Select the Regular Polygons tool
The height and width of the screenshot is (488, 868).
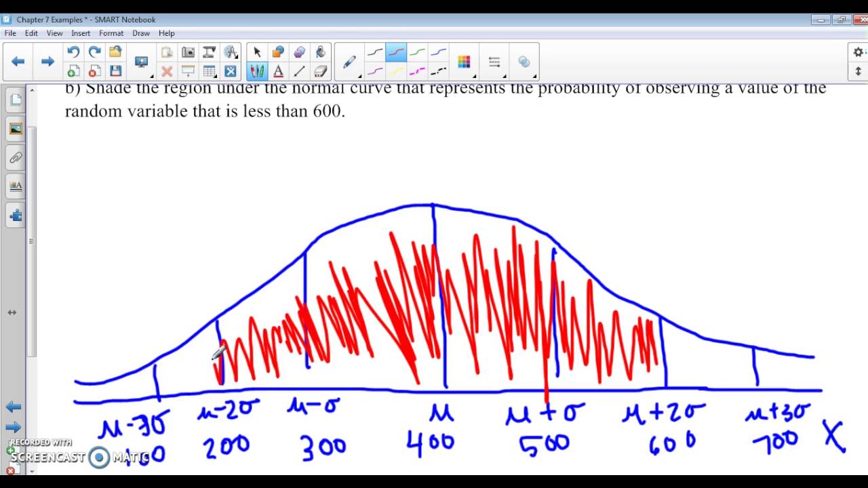(299, 52)
